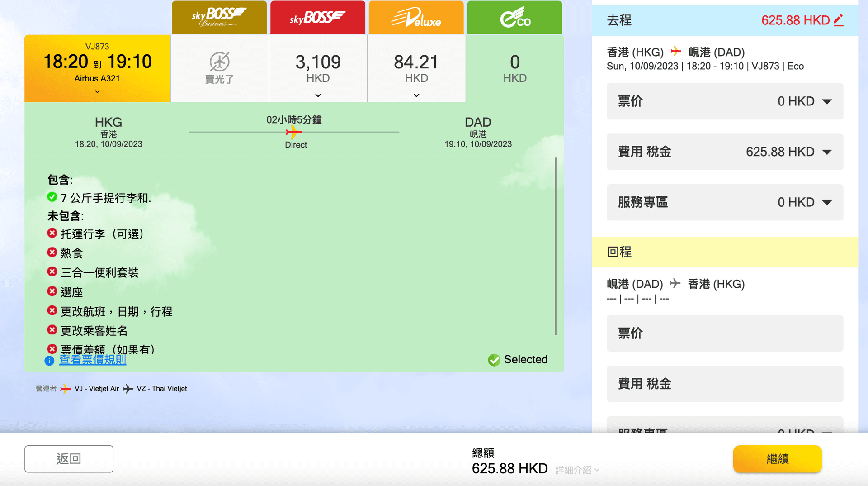Click the 返回 back button

(69, 459)
